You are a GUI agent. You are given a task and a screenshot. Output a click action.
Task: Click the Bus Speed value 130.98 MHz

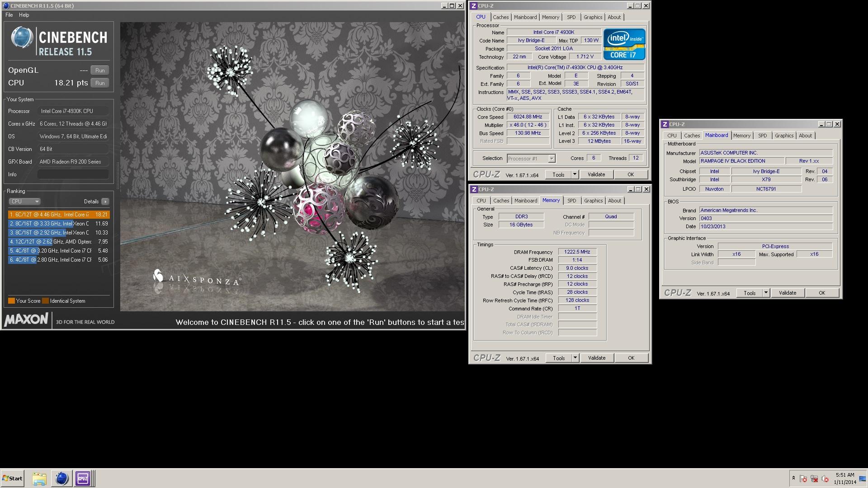[x=528, y=133]
